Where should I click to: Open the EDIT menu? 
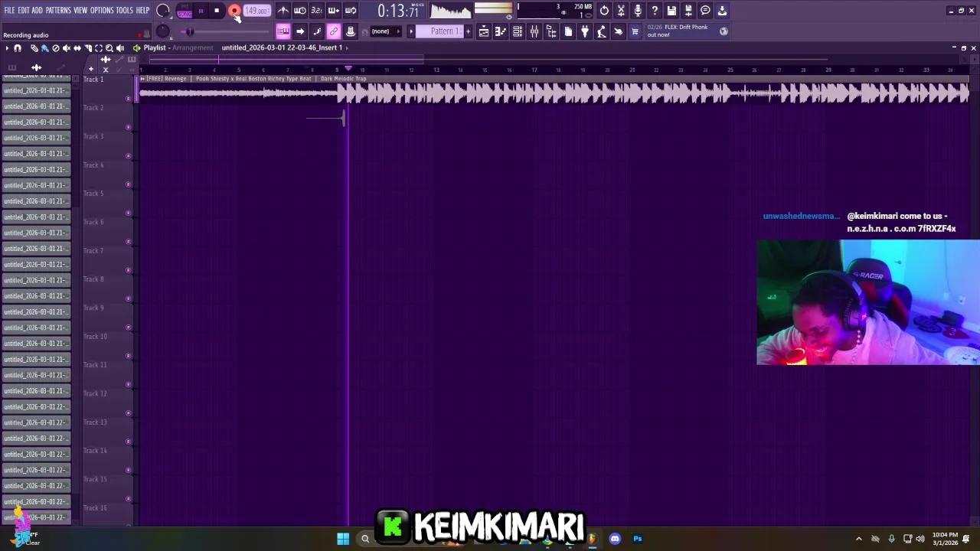point(24,11)
